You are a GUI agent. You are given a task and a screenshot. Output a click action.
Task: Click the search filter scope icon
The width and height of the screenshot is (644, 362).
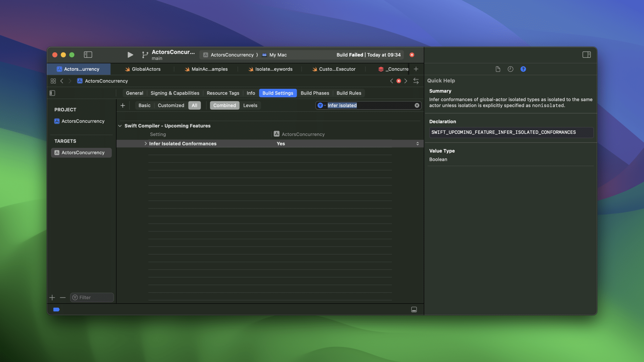[x=320, y=106]
